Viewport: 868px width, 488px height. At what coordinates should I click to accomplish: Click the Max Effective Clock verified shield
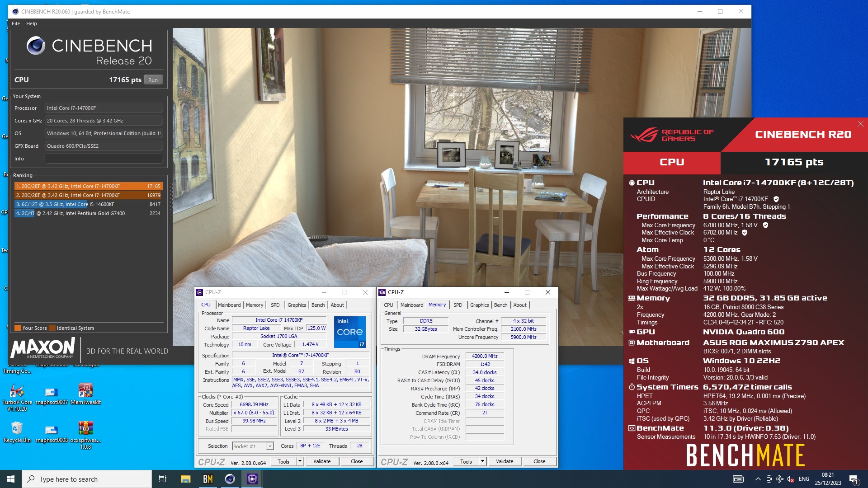744,233
